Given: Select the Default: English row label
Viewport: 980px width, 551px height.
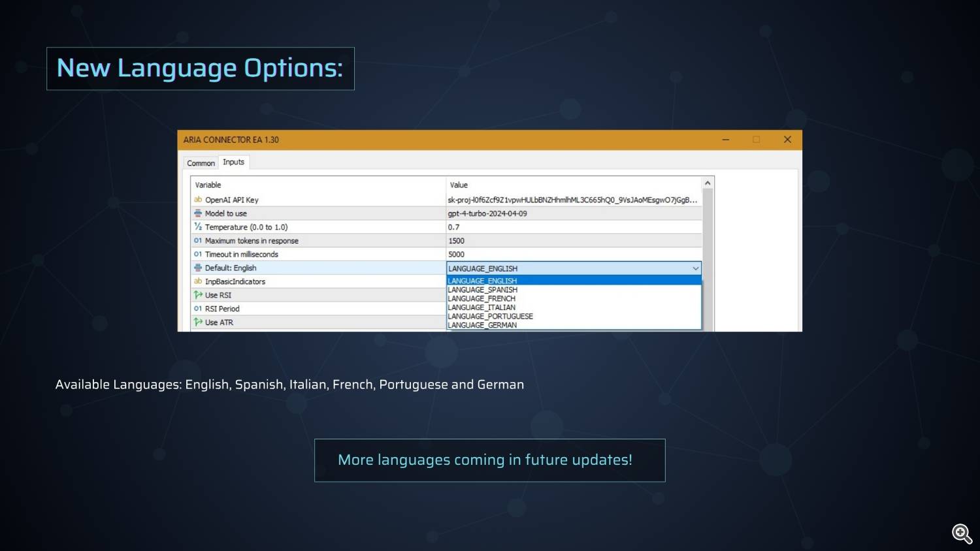Looking at the screenshot, I should pyautogui.click(x=231, y=268).
